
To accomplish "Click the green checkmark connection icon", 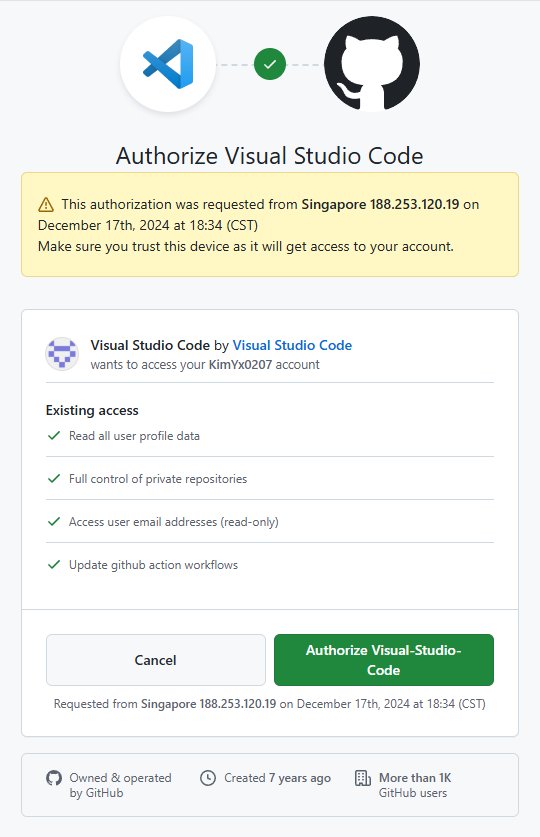I will point(270,64).
